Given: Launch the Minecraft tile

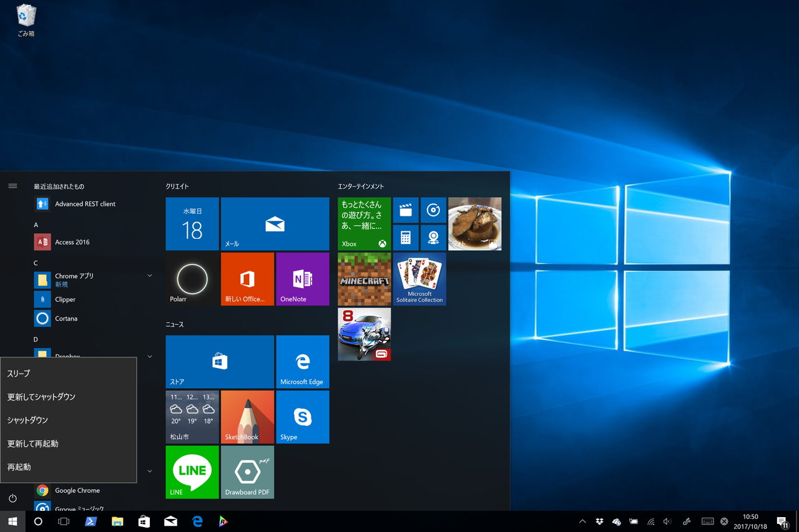Looking at the screenshot, I should tap(365, 279).
